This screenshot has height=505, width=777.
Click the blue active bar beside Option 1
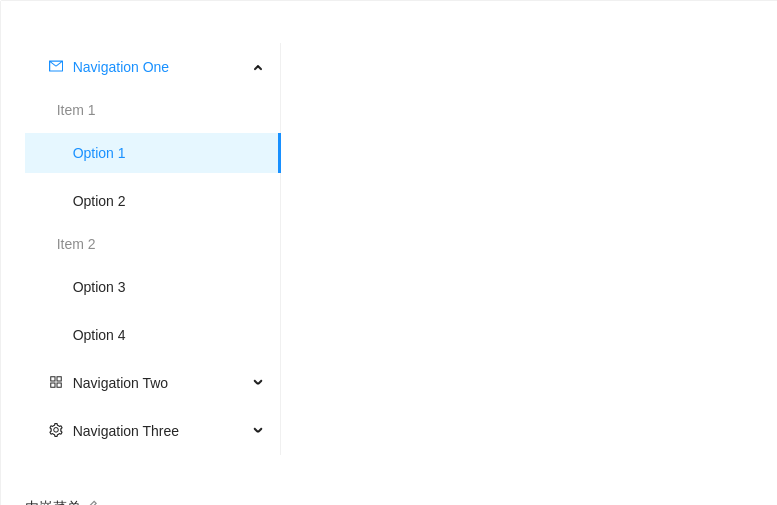point(279,153)
